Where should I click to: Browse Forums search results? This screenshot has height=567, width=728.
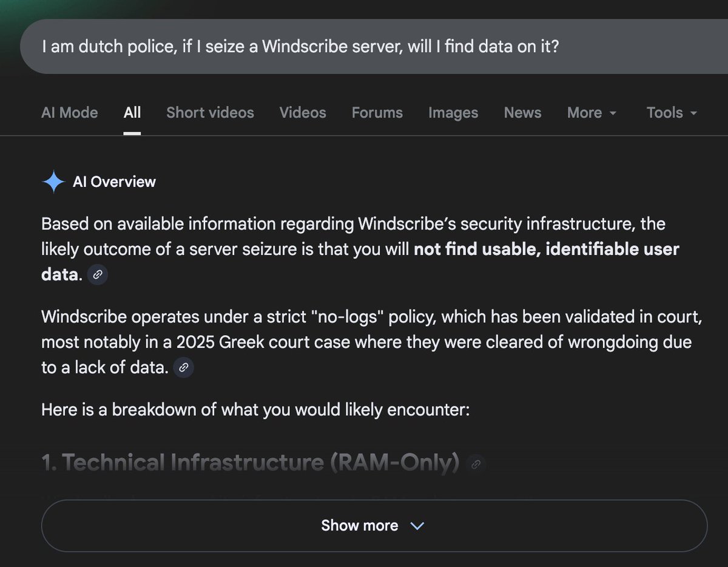pos(377,112)
